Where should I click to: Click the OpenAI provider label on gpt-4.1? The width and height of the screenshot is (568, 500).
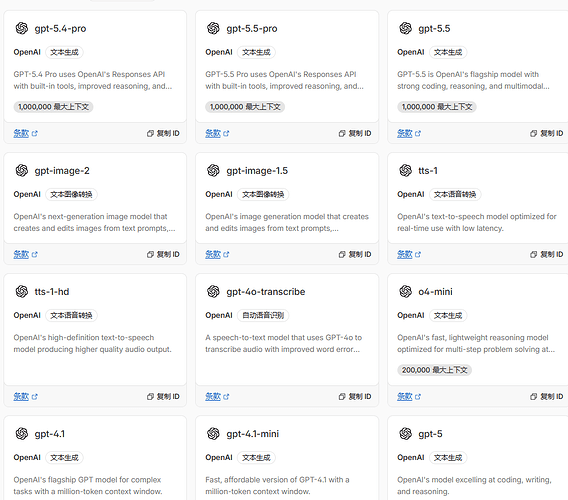coord(27,457)
